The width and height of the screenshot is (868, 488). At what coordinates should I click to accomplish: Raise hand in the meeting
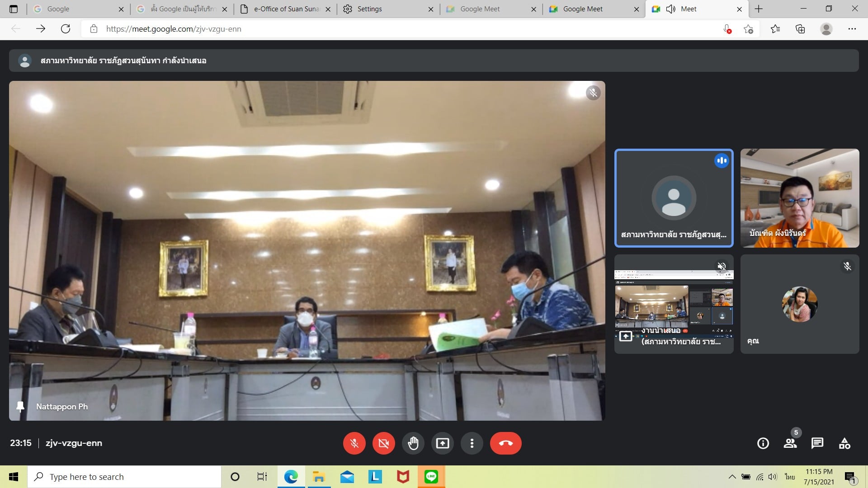(x=413, y=443)
